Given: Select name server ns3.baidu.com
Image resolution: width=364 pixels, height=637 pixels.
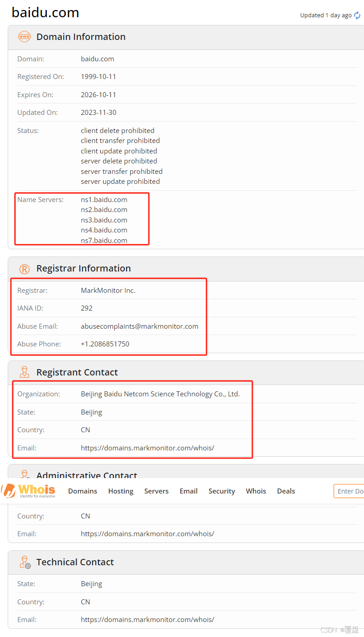Looking at the screenshot, I should click(104, 220).
